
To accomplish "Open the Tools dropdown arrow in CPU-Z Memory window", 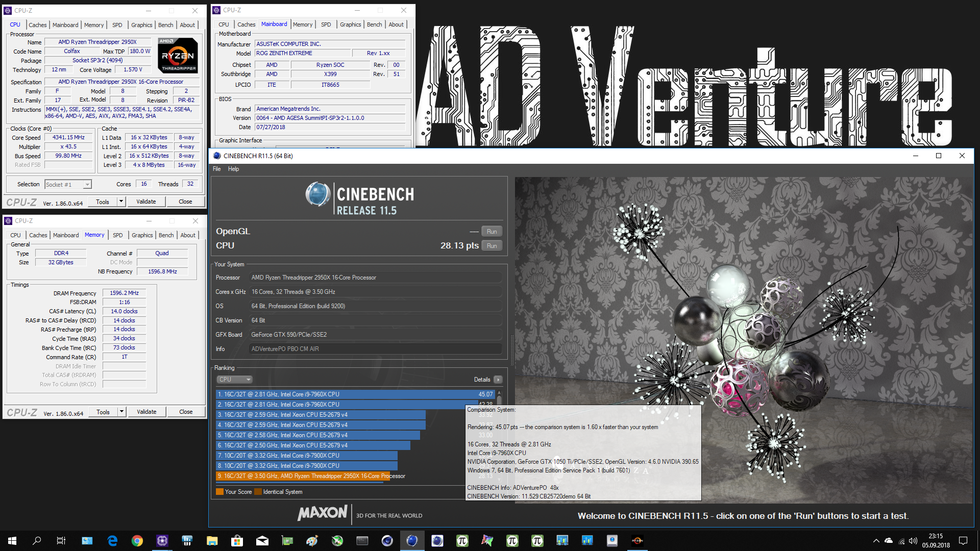I will (121, 412).
